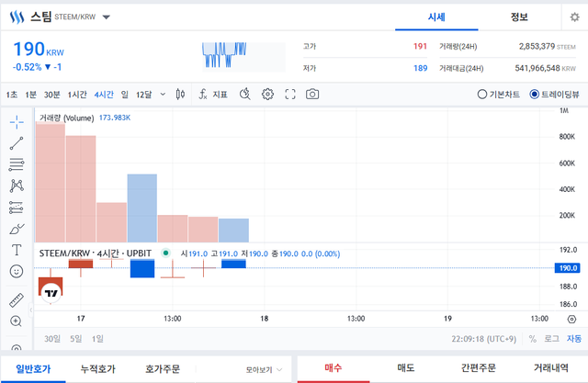The height and width of the screenshot is (383, 588).
Task: Open the 일반호가 tab
Action: 33,369
